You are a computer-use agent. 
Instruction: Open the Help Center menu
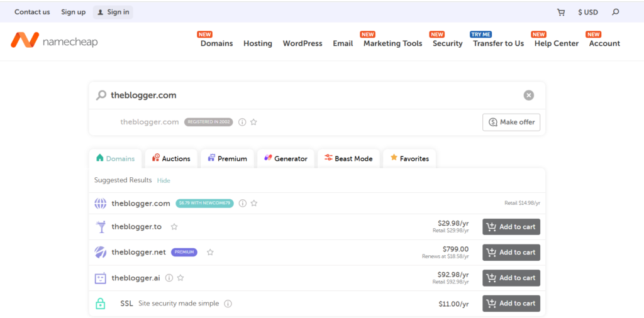556,43
